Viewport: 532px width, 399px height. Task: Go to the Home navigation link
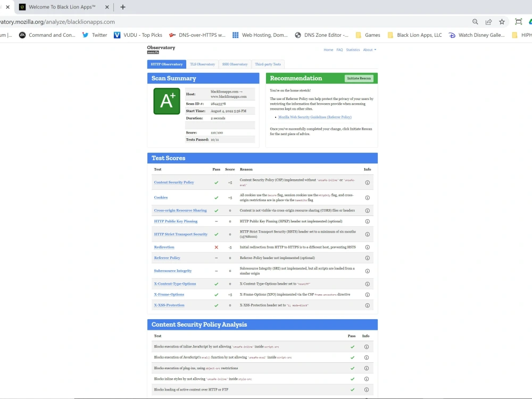point(328,50)
